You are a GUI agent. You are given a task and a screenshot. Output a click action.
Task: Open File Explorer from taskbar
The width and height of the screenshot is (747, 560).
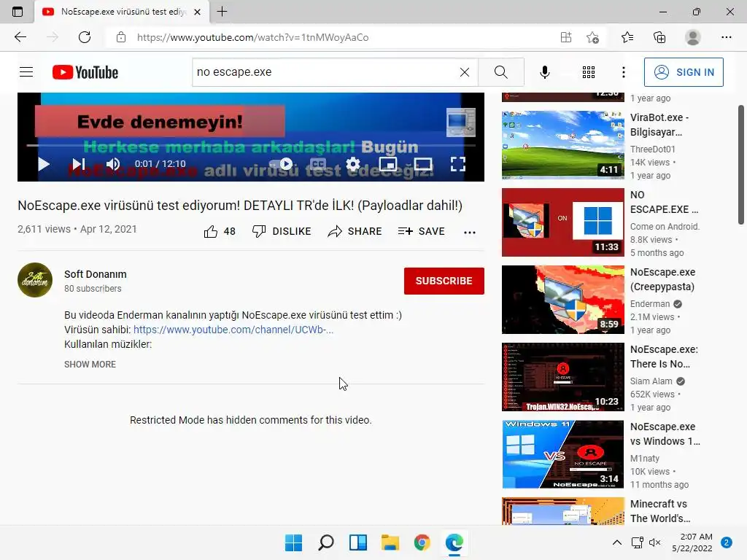click(x=390, y=542)
